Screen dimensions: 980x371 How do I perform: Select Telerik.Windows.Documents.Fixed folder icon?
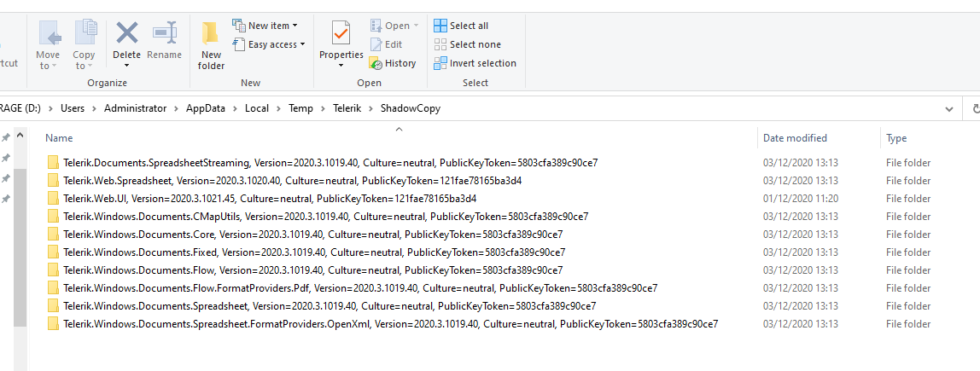53,252
